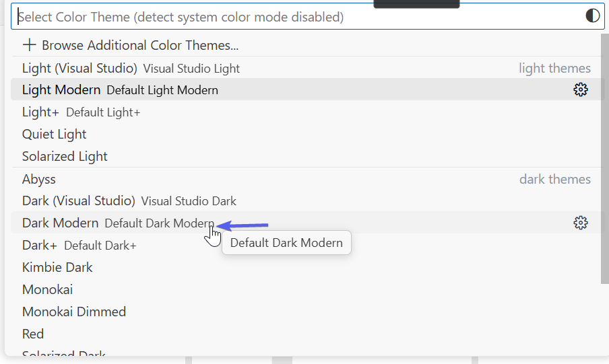Choose Dark (Visual Studio) theme
The width and height of the screenshot is (609, 364).
79,201
